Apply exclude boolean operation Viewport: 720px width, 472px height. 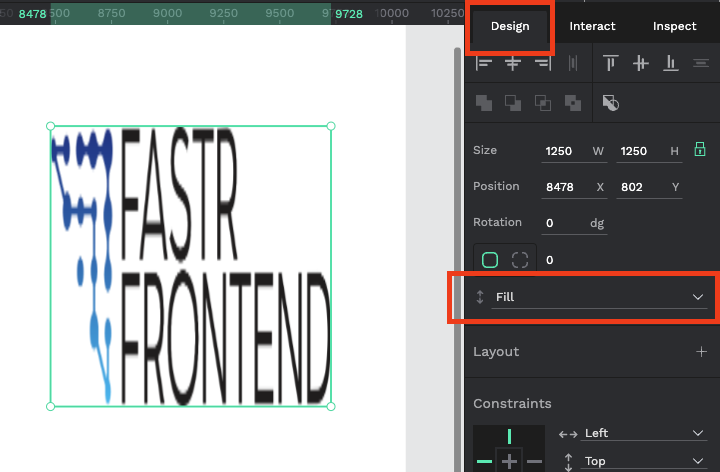573,103
